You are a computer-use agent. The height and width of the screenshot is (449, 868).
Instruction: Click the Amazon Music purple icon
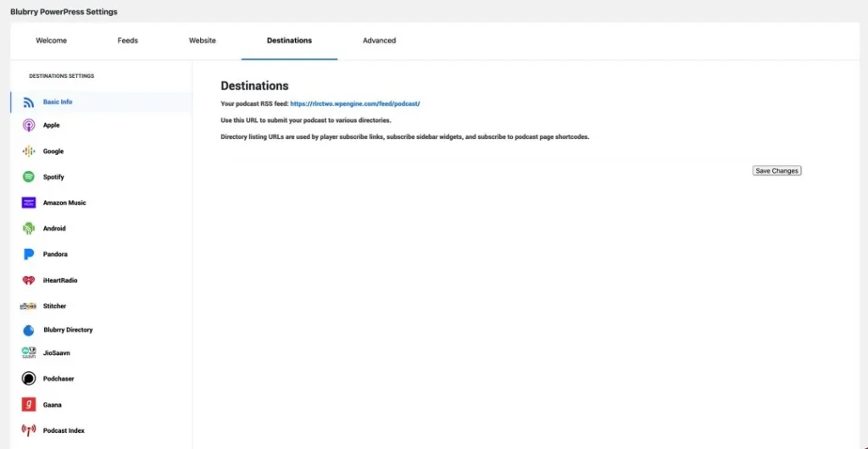[29, 203]
